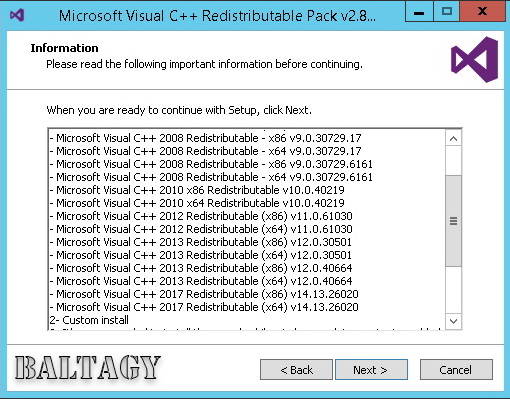
Task: Select line 2008 Redistributable x86 v9.0.30729.17
Action: 206,138
